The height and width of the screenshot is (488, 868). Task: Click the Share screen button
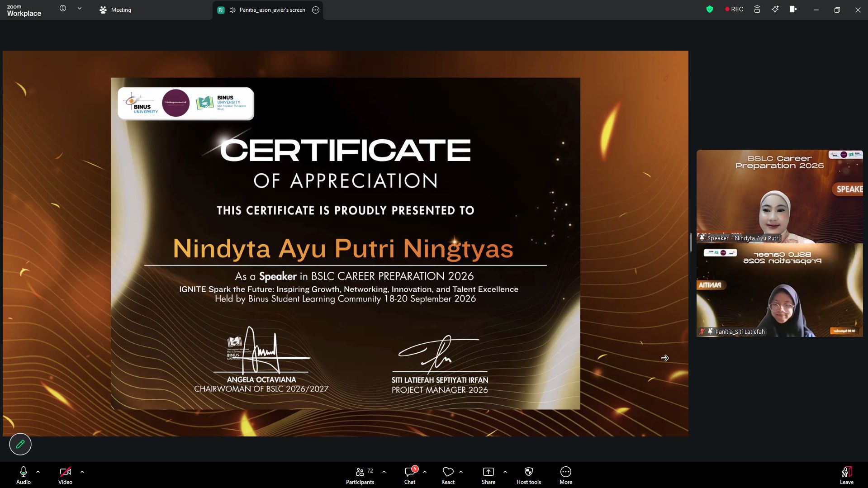click(x=489, y=475)
